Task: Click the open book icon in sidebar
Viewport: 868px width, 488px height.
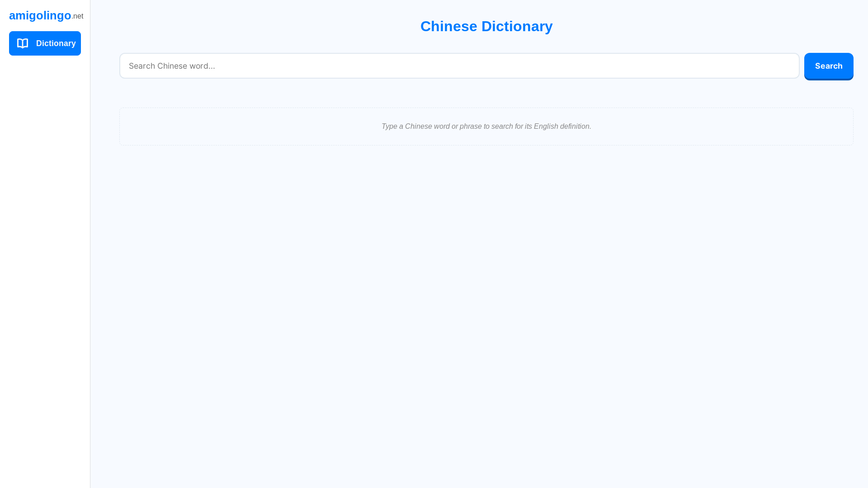Action: [x=23, y=43]
